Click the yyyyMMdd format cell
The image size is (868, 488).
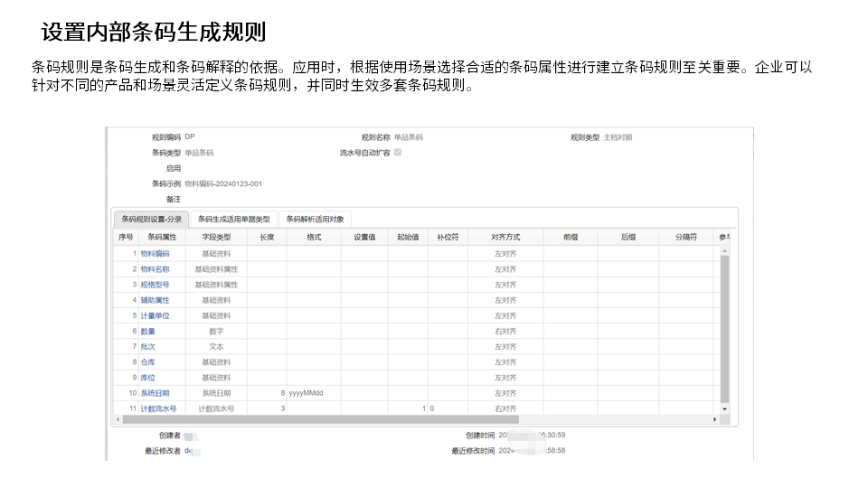coord(306,393)
